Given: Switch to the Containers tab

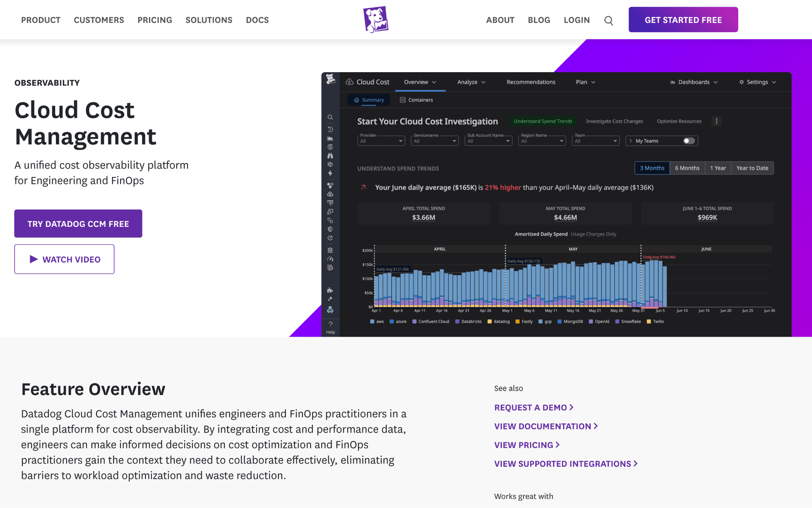Looking at the screenshot, I should (416, 100).
